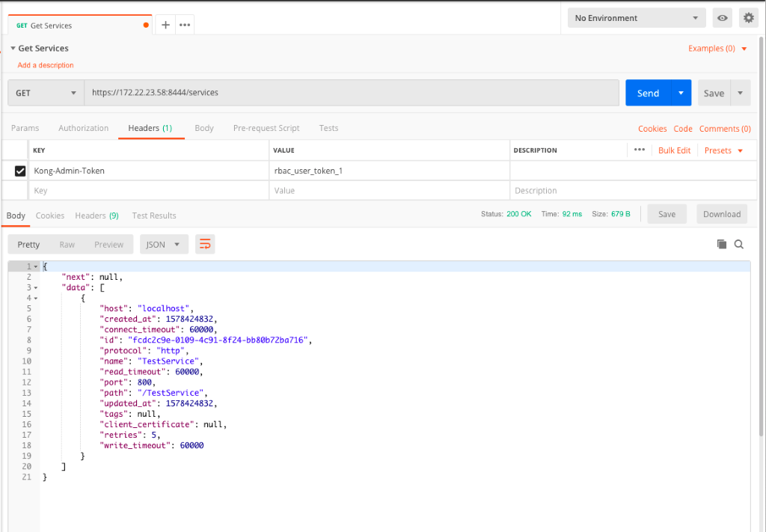Screen dimensions: 766x532
Task: Click the rbac_user_token_1 value cell
Action: coord(389,171)
